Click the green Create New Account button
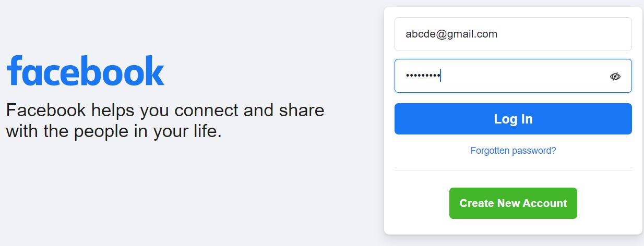 click(x=513, y=203)
